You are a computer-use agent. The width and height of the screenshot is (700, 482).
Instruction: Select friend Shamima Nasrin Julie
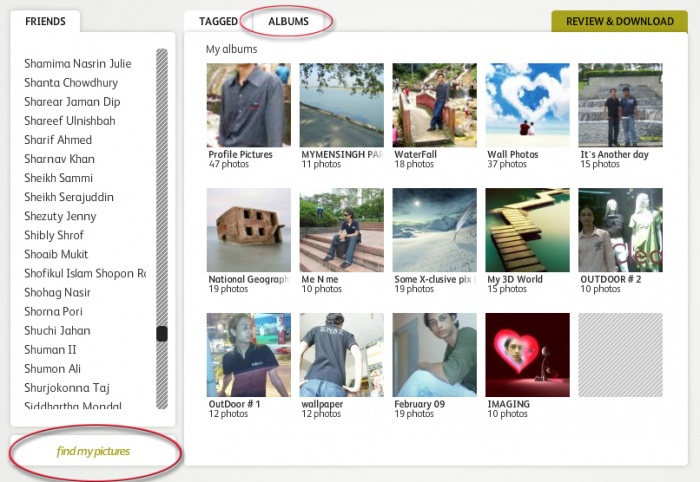[78, 64]
